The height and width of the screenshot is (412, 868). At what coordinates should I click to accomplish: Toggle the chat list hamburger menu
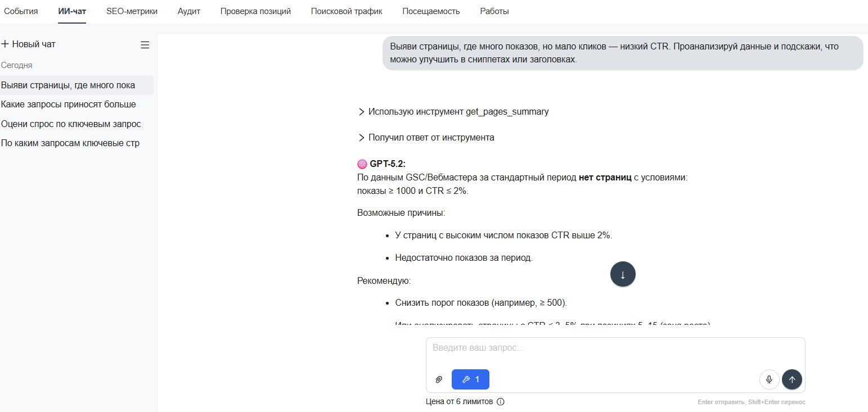pos(145,45)
